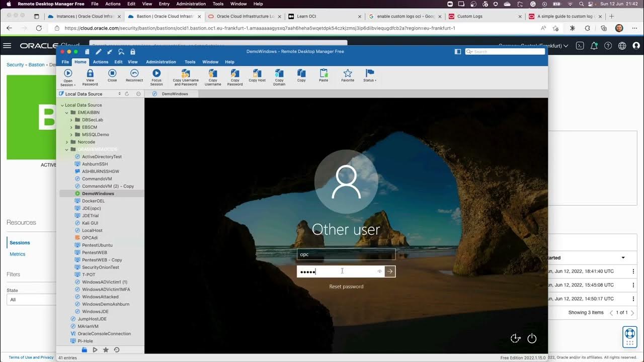644x362 pixels.
Task: Click the Copy Password icon
Action: (235, 77)
